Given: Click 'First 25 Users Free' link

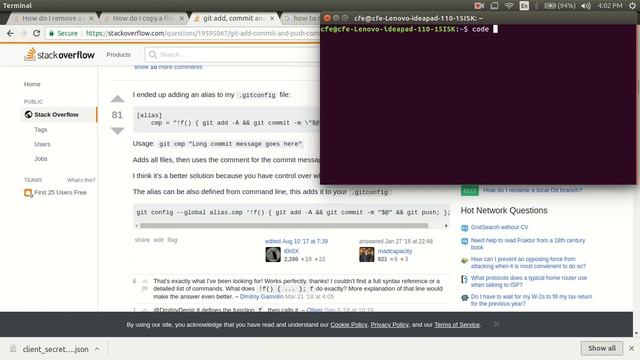Looking at the screenshot, I should tap(60, 193).
